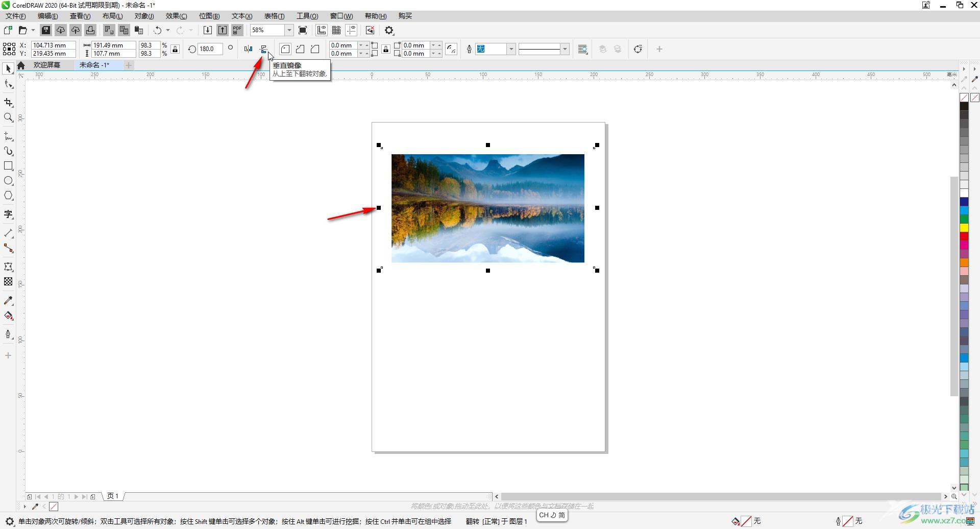Image resolution: width=980 pixels, height=529 pixels.
Task: Expand the toolbox with the plus button
Action: (8, 355)
